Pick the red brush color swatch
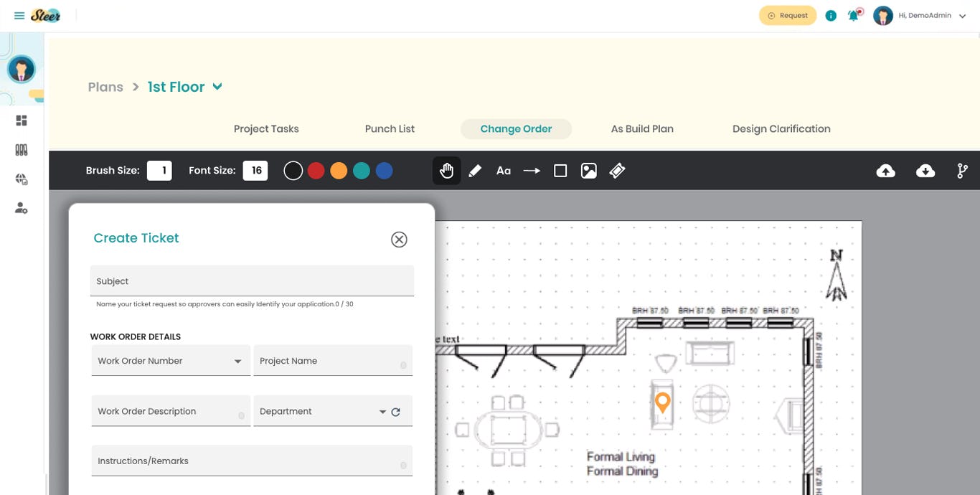 [316, 170]
